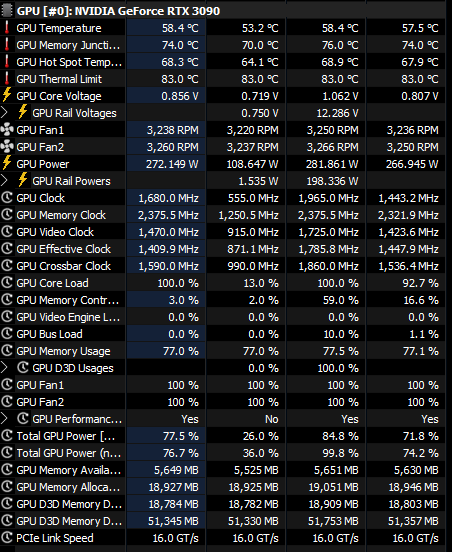Click the clock icon beside GPU Core Load
The width and height of the screenshot is (452, 552).
[7, 282]
